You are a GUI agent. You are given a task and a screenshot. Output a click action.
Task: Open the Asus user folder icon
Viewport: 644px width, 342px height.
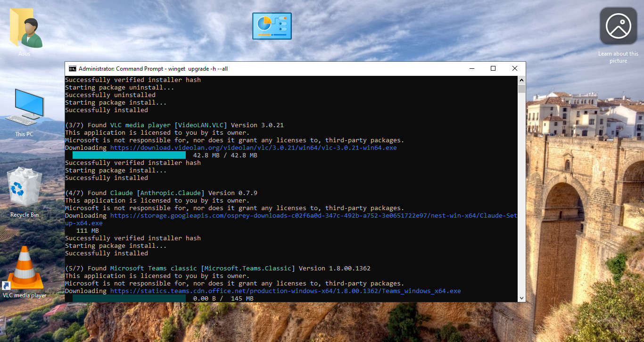coord(25,28)
